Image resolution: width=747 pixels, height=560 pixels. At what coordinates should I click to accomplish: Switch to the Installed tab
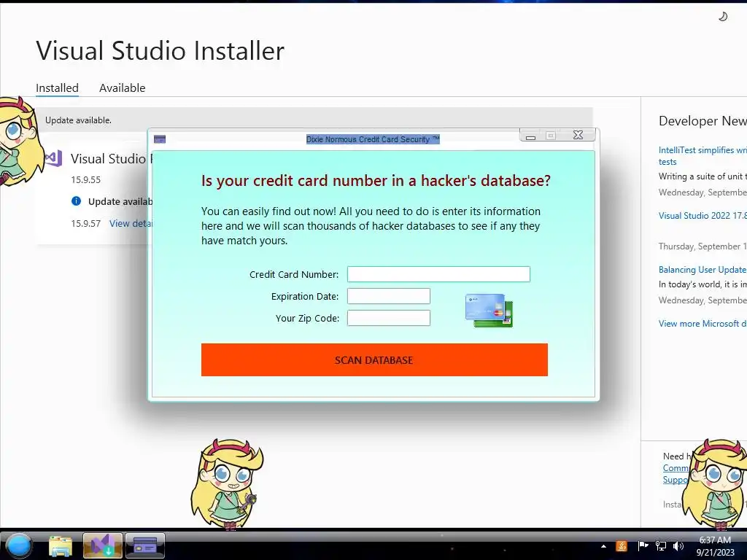57,88
